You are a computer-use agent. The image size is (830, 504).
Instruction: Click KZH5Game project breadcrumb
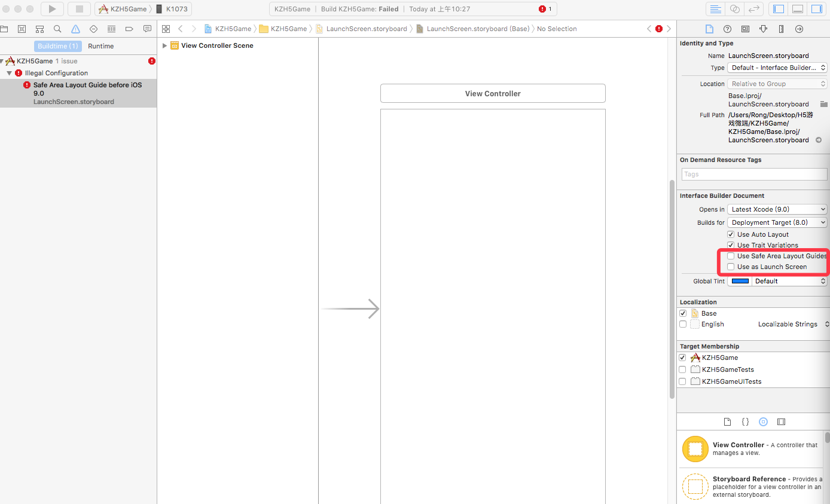coord(228,29)
